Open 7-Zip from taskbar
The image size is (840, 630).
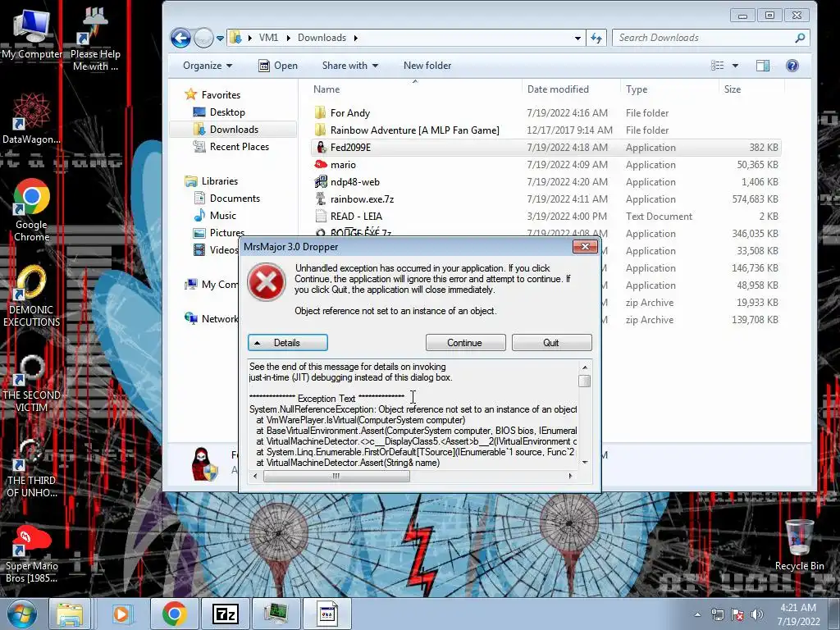pos(226,614)
